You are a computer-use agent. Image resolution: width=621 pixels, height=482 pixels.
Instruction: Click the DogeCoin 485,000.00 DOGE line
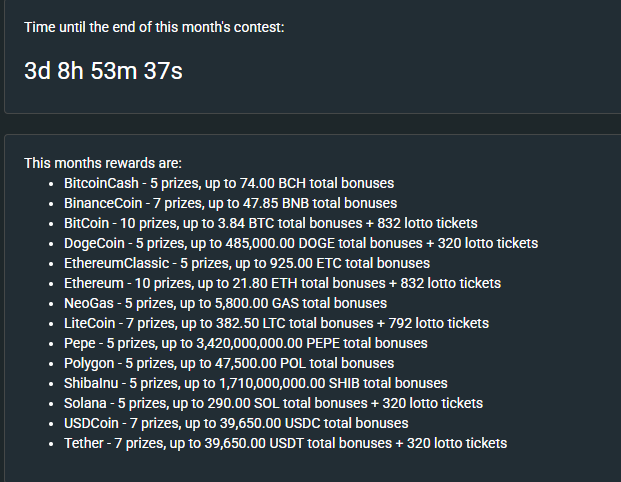(x=301, y=243)
